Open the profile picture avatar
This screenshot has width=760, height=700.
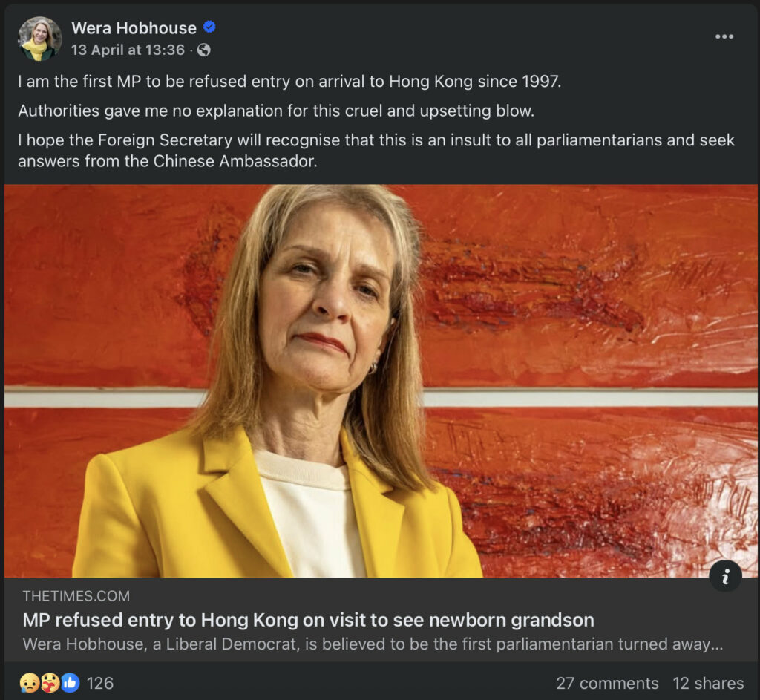pyautogui.click(x=39, y=39)
